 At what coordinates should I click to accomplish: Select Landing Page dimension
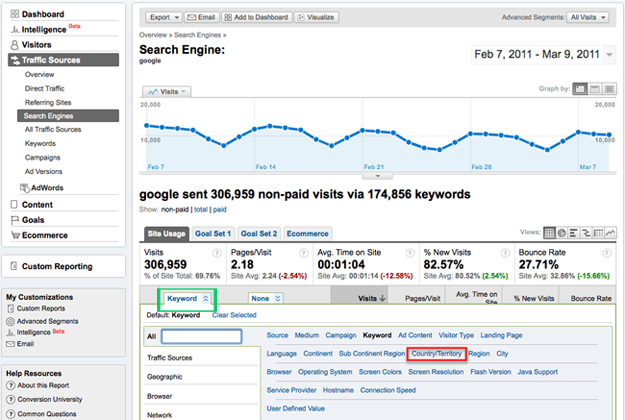tap(501, 336)
